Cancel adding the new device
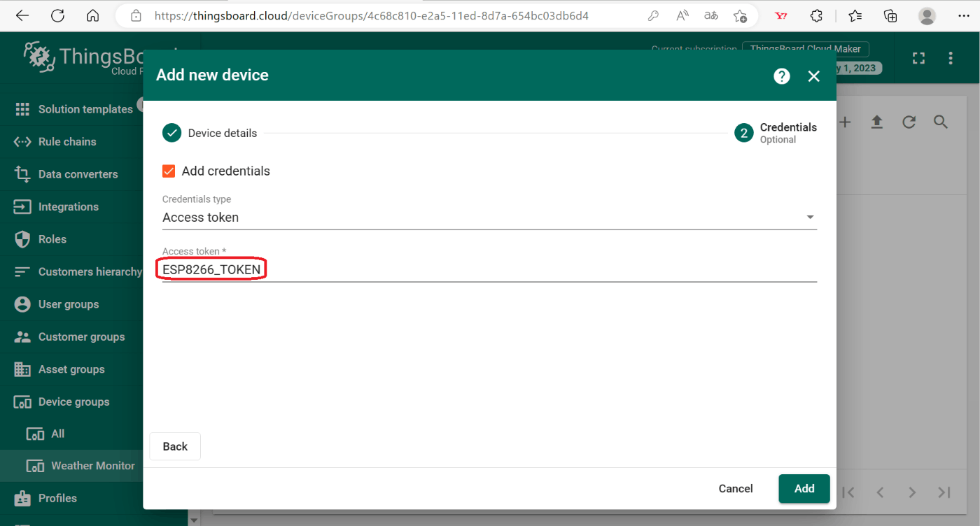The image size is (980, 526). (x=736, y=489)
